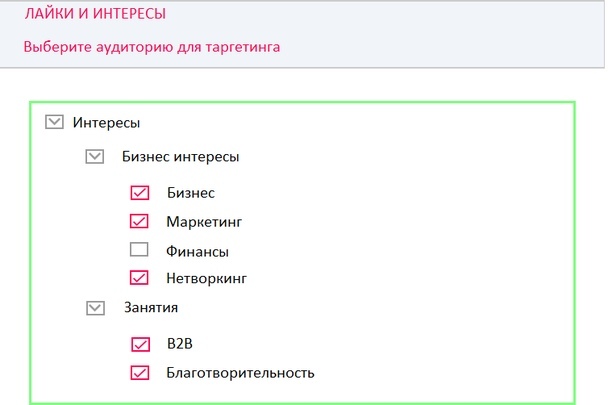Collapse the Интересы tree section
Image resolution: width=608 pixels, height=405 pixels.
[x=54, y=122]
